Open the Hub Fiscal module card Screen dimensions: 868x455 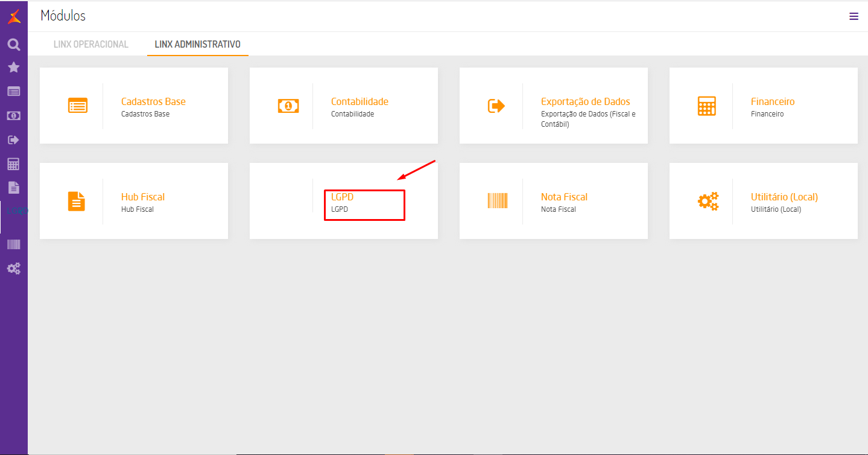point(134,201)
